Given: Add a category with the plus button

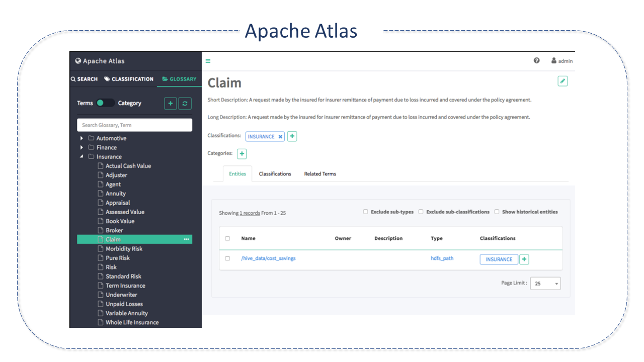Looking at the screenshot, I should point(242,153).
